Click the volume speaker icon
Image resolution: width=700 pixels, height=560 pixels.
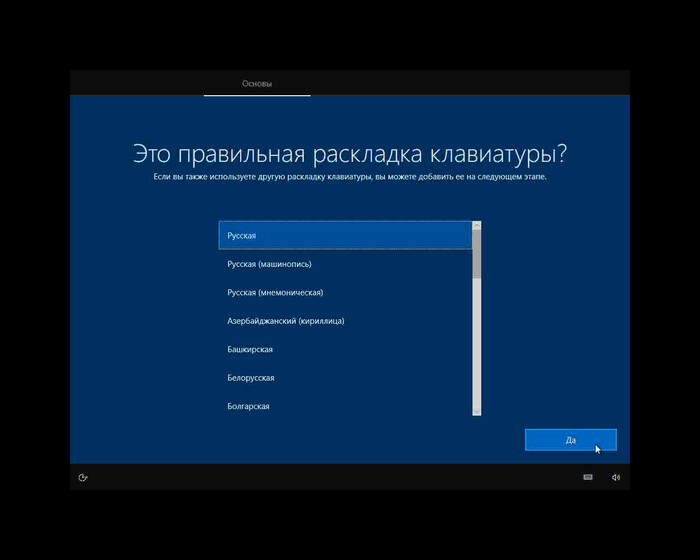[x=616, y=477]
